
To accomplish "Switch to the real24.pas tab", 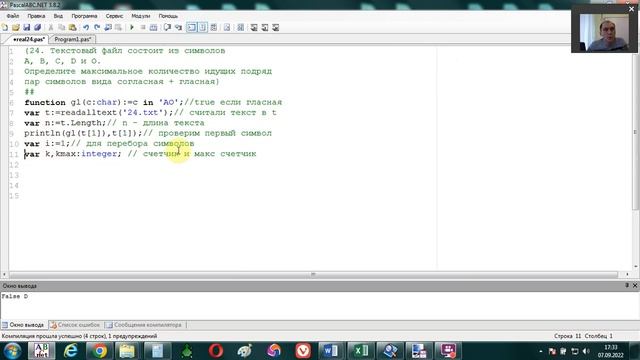I will coord(28,39).
